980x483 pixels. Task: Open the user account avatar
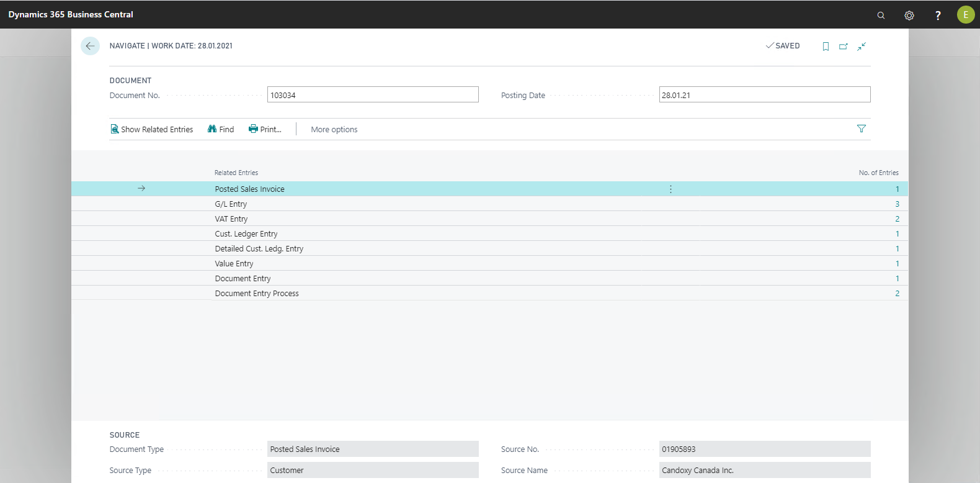[x=965, y=15]
